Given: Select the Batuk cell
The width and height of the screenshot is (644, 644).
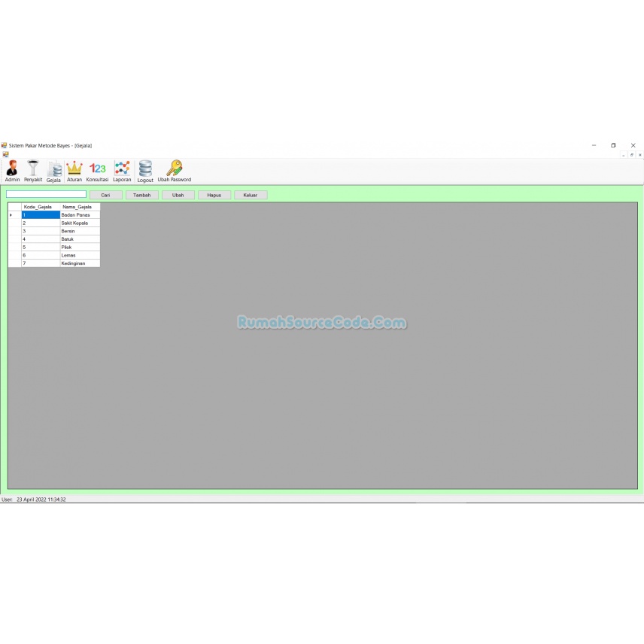Looking at the screenshot, I should coord(80,239).
